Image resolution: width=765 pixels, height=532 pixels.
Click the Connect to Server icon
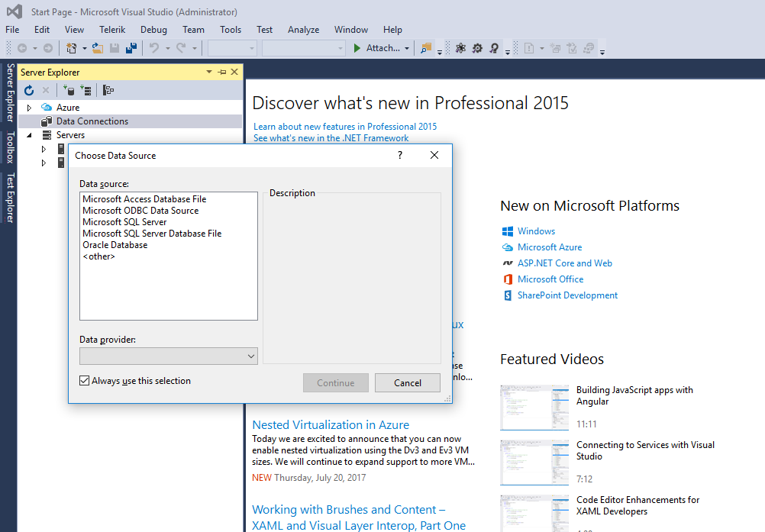86,90
